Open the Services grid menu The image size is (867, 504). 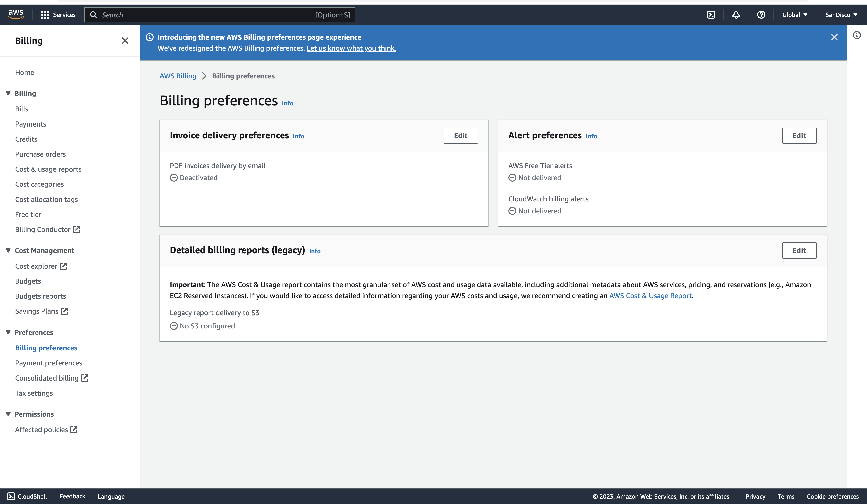point(58,15)
